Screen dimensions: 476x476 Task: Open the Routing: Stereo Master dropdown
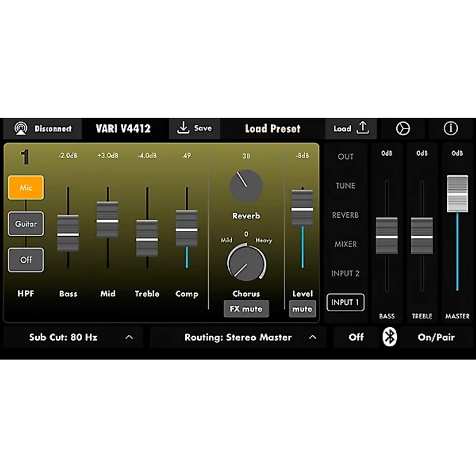(x=238, y=337)
